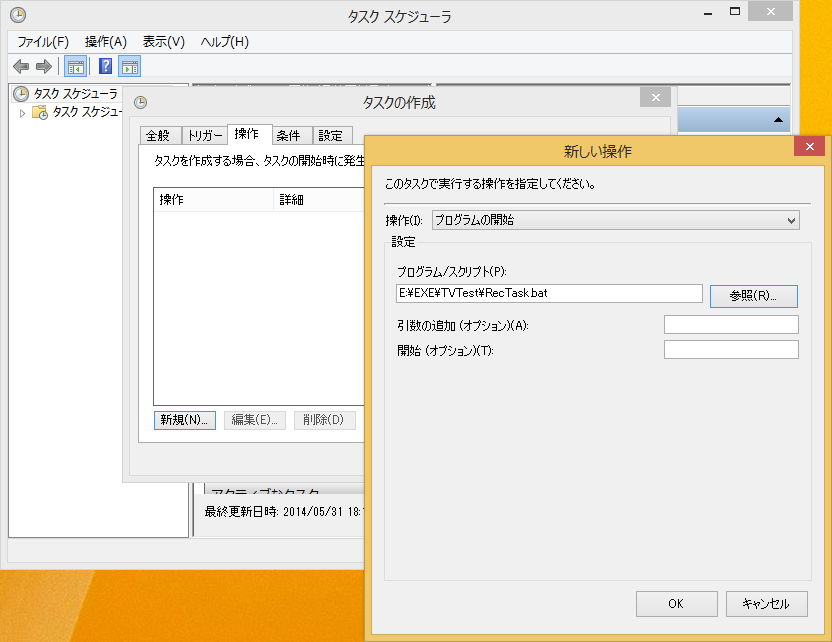
Task: Open the 表示(V) menu
Action: click(163, 42)
